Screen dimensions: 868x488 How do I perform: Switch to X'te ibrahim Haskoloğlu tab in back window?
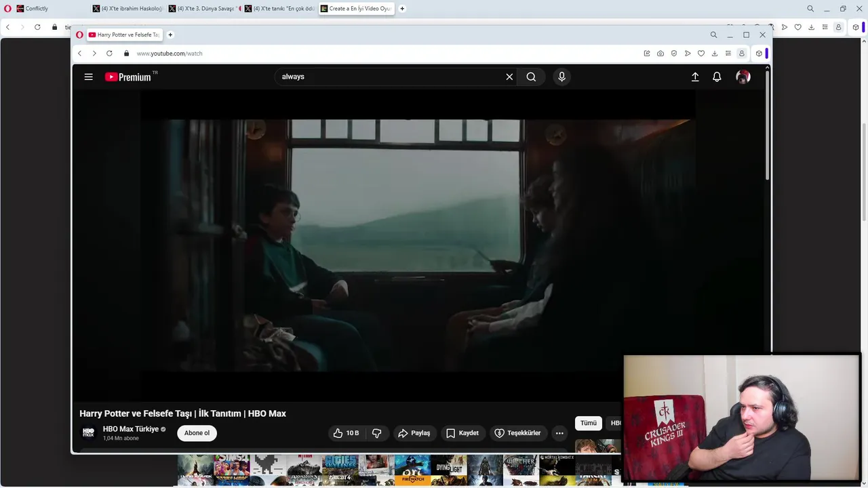coord(127,9)
